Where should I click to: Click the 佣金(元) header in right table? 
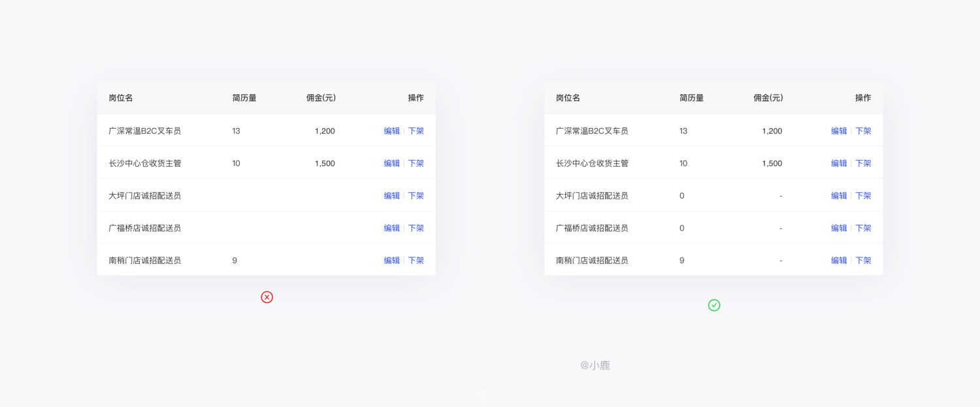coord(768,98)
